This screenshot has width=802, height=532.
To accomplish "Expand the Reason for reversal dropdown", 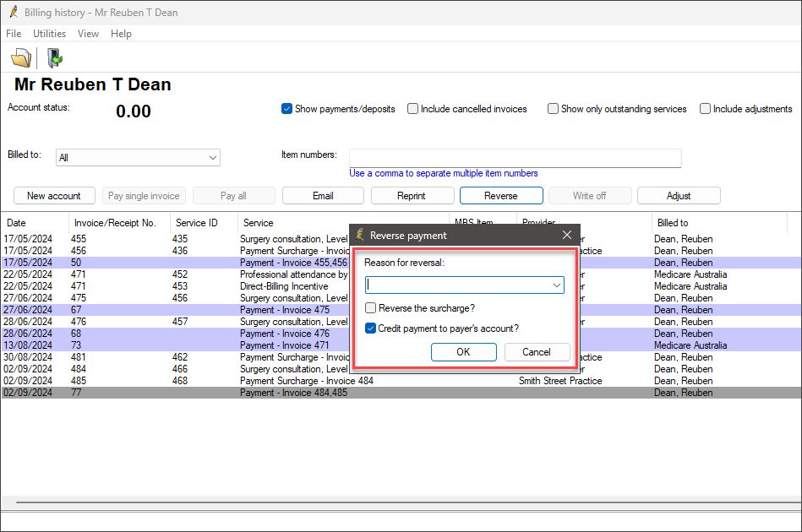I will [557, 286].
